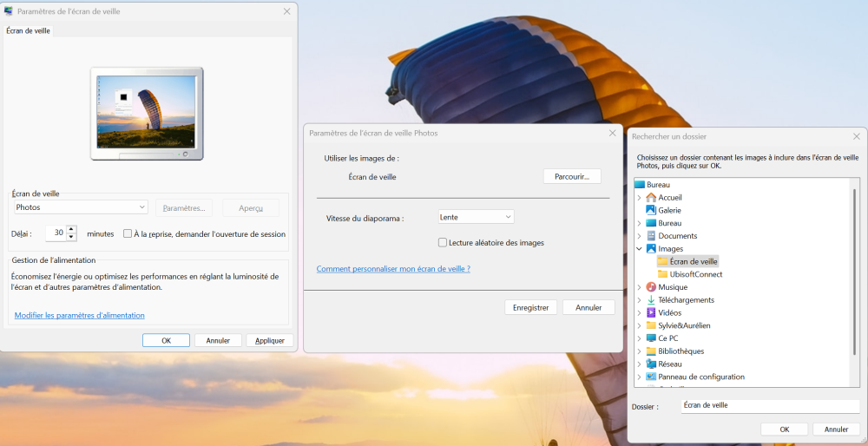Open the 'Vitesse du diaporama' Lente dropdown
The image size is (868, 446).
[476, 217]
